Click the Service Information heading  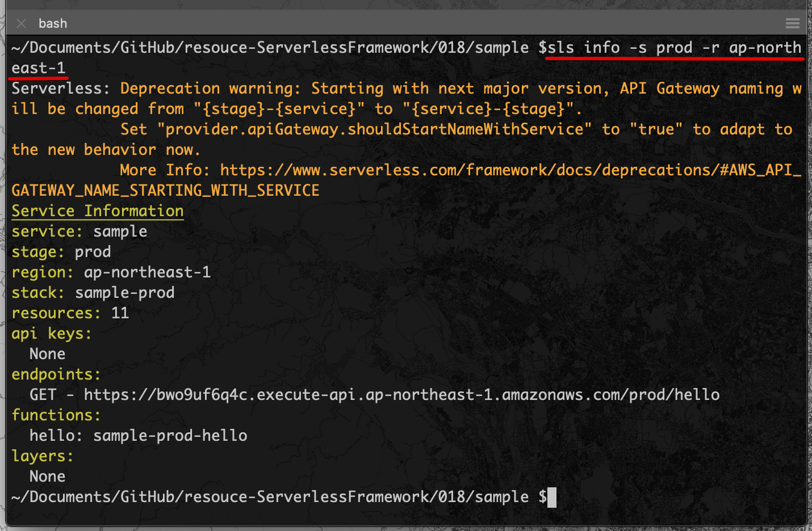pos(98,211)
